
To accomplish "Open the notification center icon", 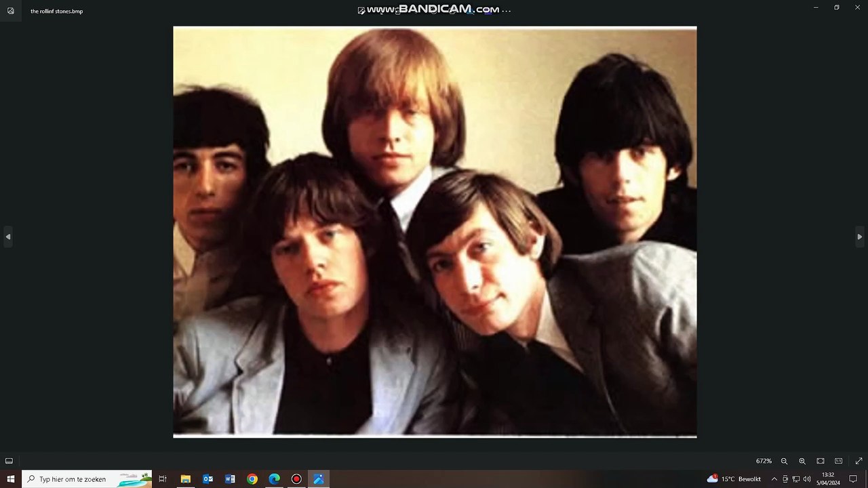I will pyautogui.click(x=853, y=479).
